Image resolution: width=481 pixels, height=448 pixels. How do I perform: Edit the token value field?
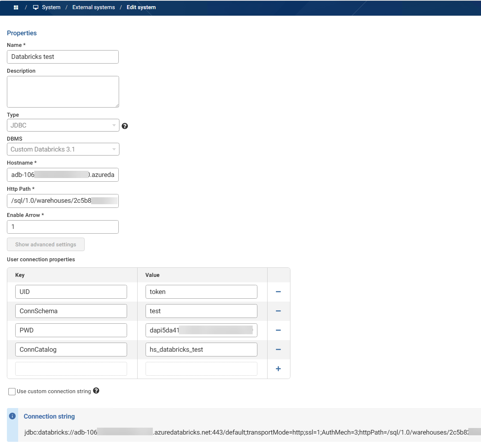coord(201,292)
